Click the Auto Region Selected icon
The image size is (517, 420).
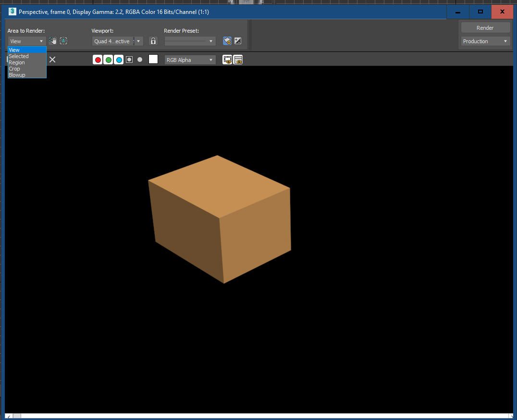pyautogui.click(x=63, y=40)
